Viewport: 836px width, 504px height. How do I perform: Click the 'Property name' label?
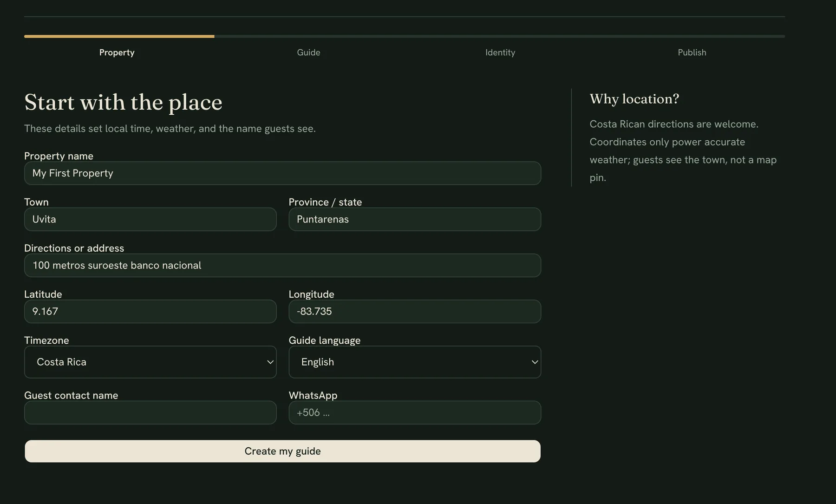click(x=59, y=156)
